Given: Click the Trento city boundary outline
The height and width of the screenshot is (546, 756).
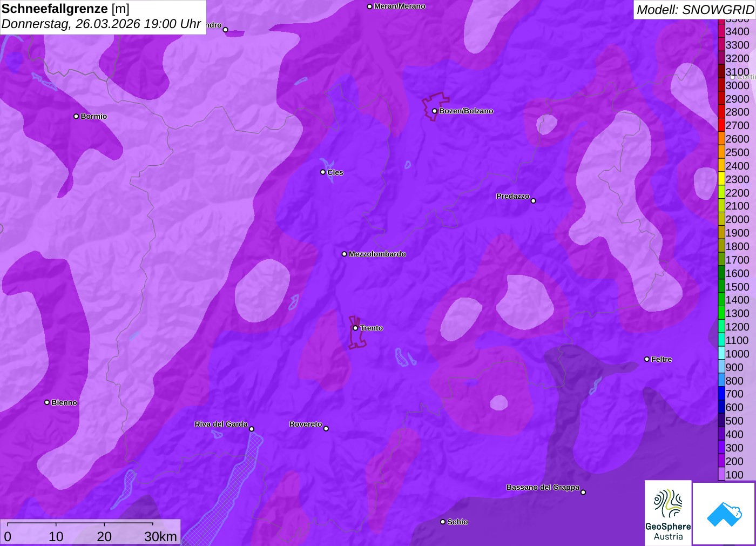Looking at the screenshot, I should pyautogui.click(x=356, y=333).
